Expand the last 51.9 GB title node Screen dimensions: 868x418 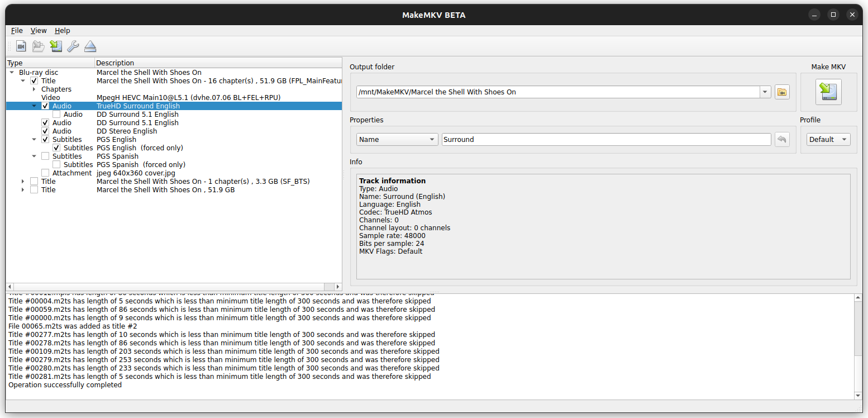(23, 190)
